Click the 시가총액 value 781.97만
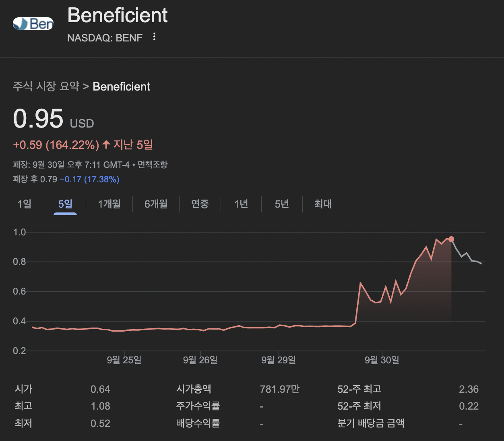The width and height of the screenshot is (504, 441). [x=280, y=389]
